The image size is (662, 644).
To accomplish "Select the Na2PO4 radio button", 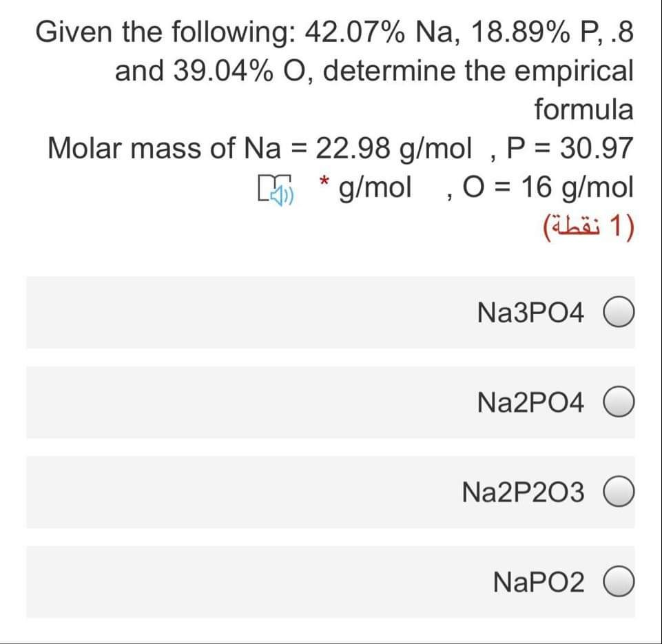I will (619, 402).
